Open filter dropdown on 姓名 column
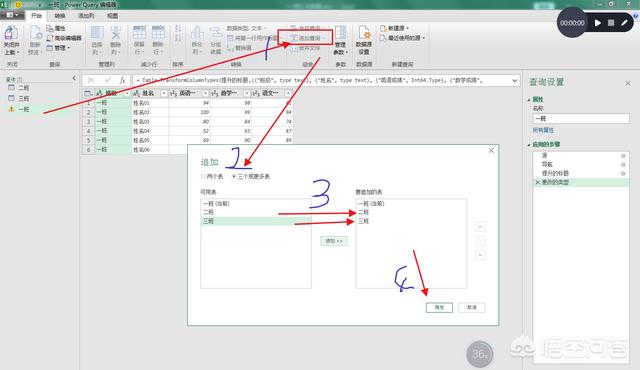 coord(164,93)
